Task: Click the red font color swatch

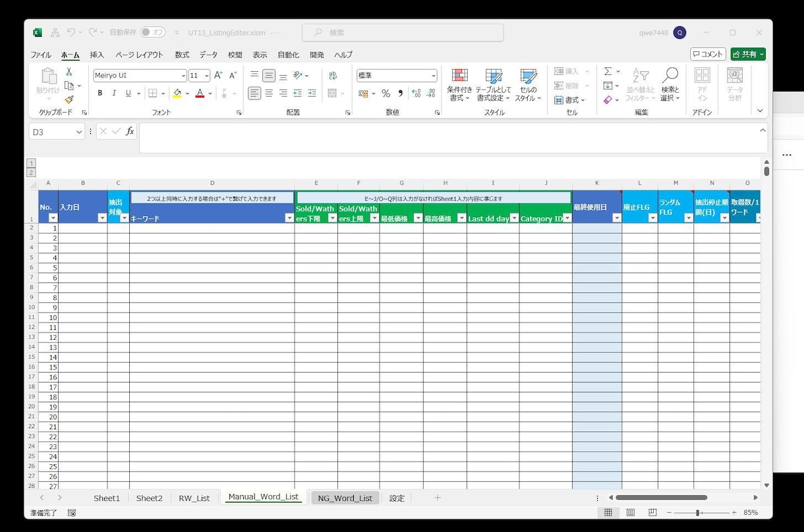Action: (x=200, y=93)
